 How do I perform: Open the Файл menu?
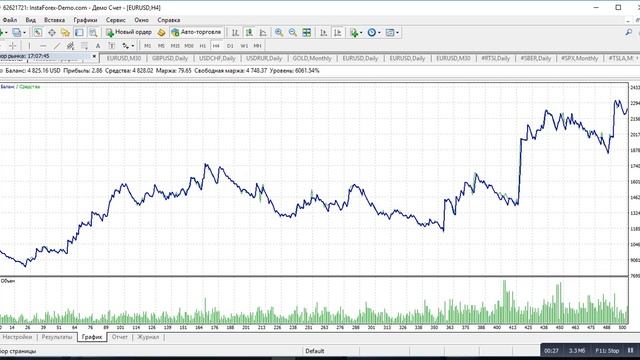pos(10,20)
